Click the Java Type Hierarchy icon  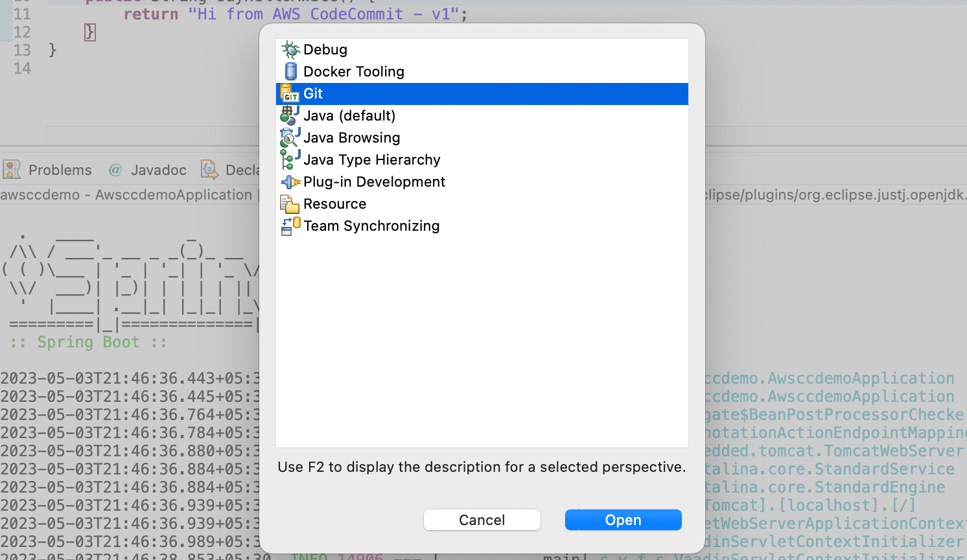(x=290, y=160)
